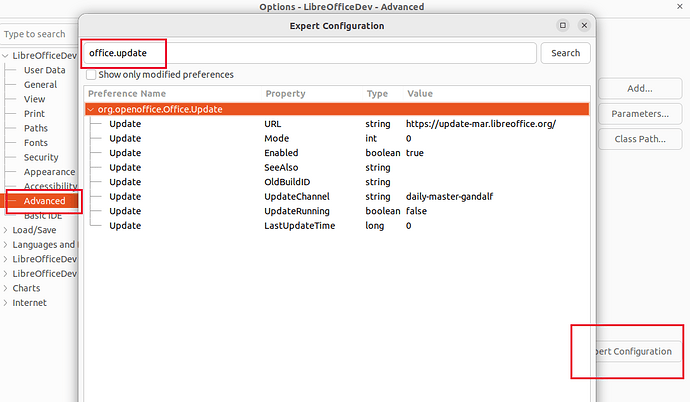
Task: Enable Show only modified preferences
Action: click(x=92, y=75)
